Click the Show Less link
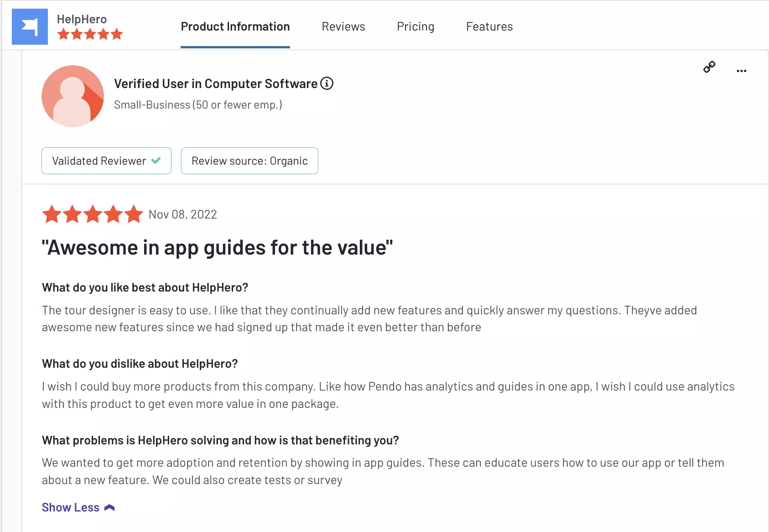This screenshot has width=769, height=532. tap(70, 507)
